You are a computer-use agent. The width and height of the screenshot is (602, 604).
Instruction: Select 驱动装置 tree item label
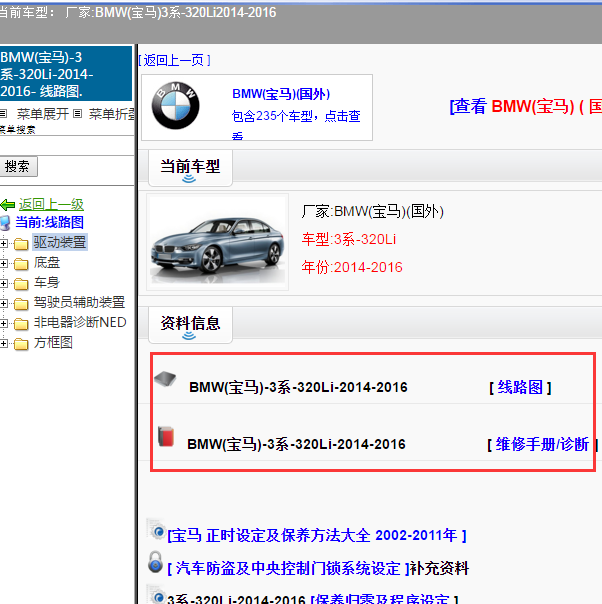pos(60,242)
